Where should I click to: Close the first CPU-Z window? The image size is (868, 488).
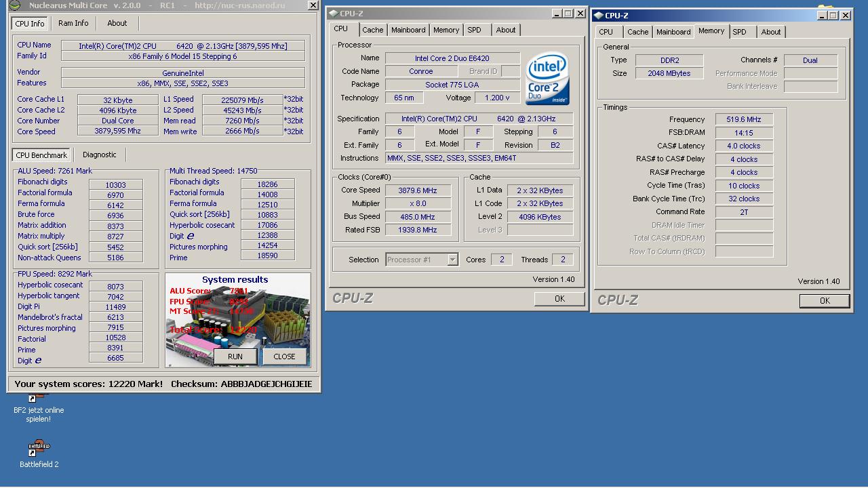pyautogui.click(x=580, y=14)
